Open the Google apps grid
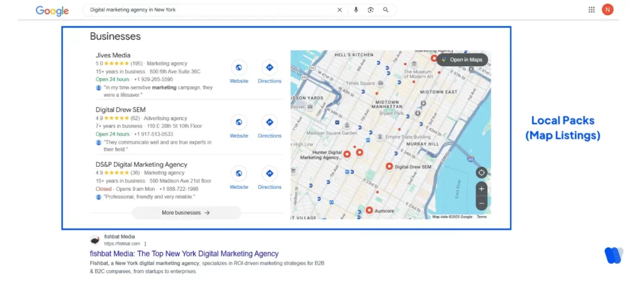 pos(591,10)
